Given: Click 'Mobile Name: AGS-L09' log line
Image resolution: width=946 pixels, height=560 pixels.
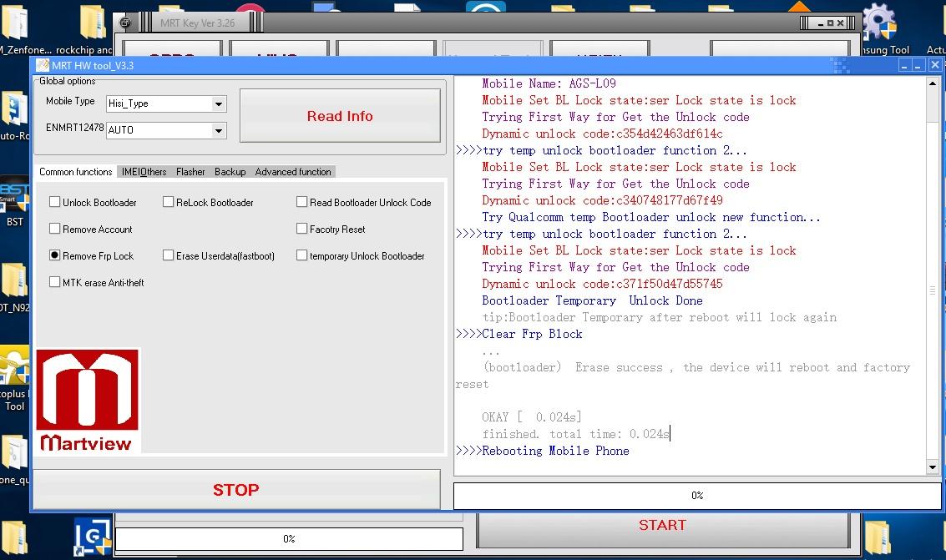Looking at the screenshot, I should coord(549,83).
